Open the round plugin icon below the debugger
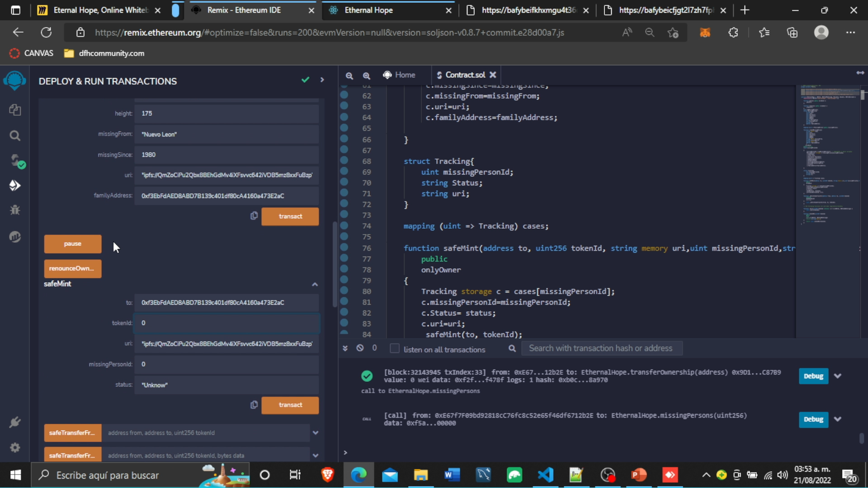868x488 pixels. click(x=15, y=236)
